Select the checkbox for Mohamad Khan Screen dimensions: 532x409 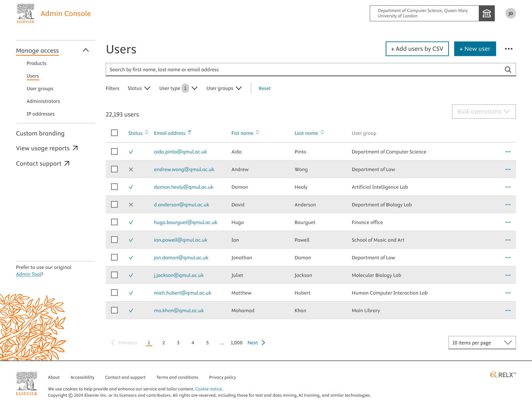click(x=114, y=310)
